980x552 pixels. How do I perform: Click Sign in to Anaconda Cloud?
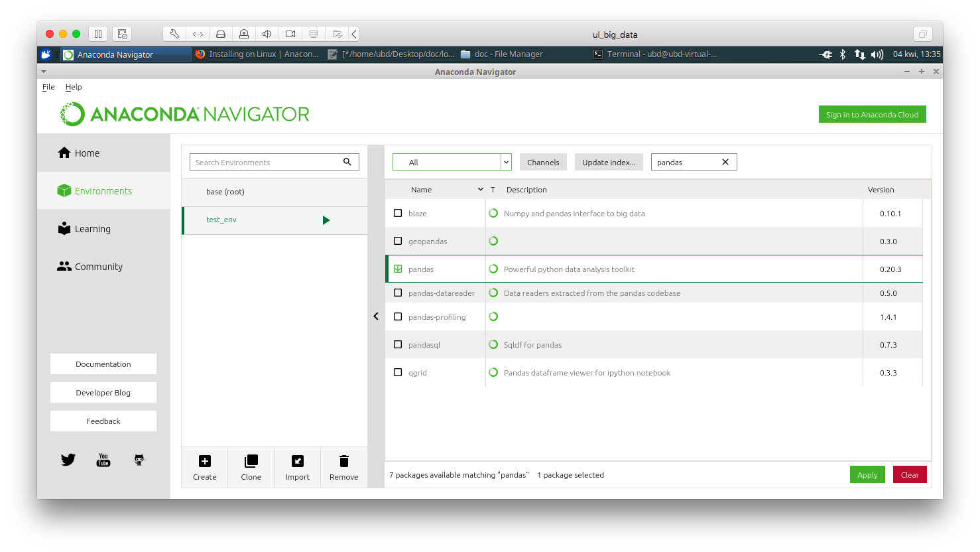[x=873, y=115]
